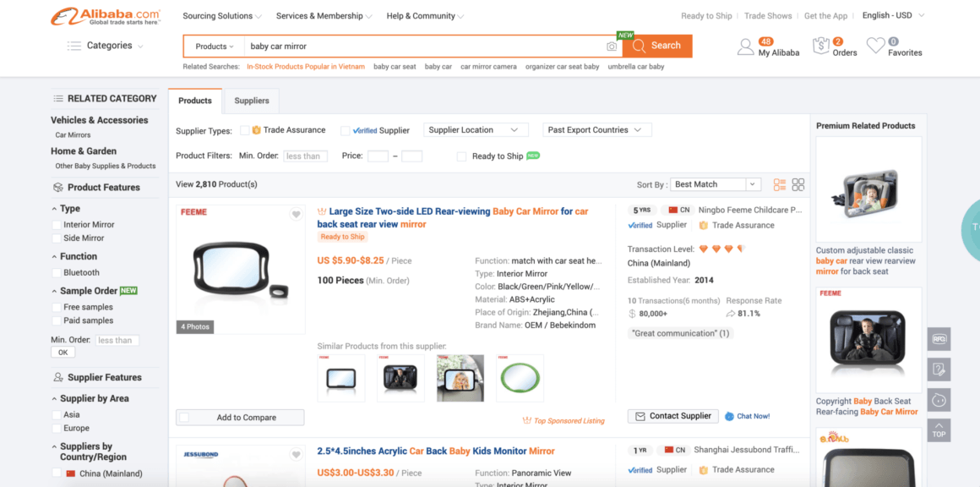Click the Contact Supplier button
Image resolution: width=980 pixels, height=487 pixels.
tap(673, 416)
